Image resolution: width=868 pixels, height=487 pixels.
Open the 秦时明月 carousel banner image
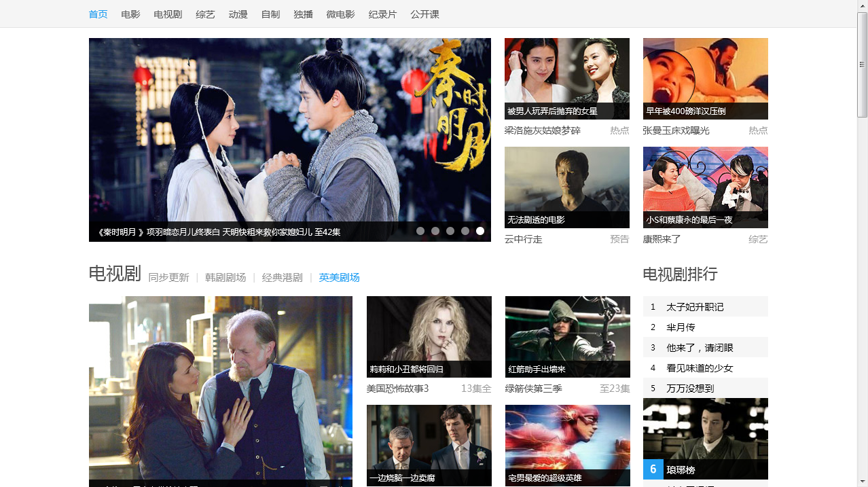click(x=290, y=140)
